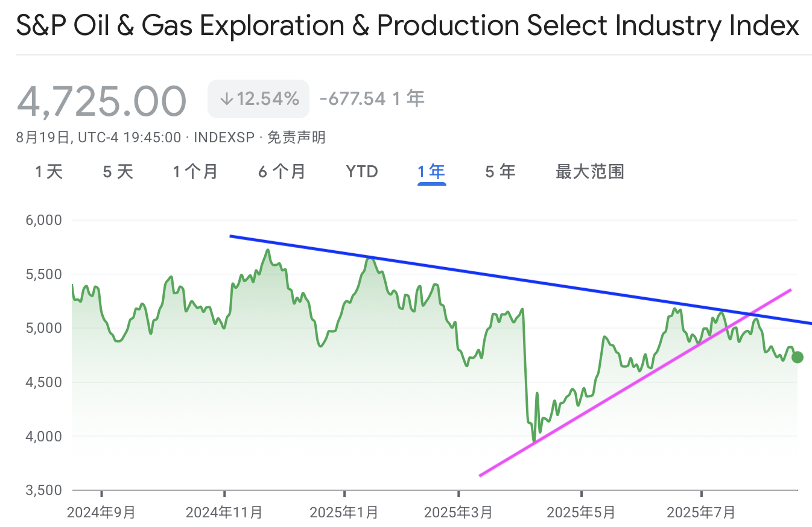
Task: Click the 6,000 y-axis label
Action: click(45, 220)
